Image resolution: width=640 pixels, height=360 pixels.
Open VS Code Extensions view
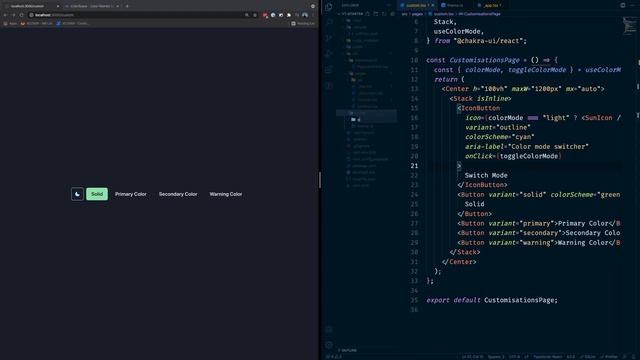pyautogui.click(x=329, y=70)
